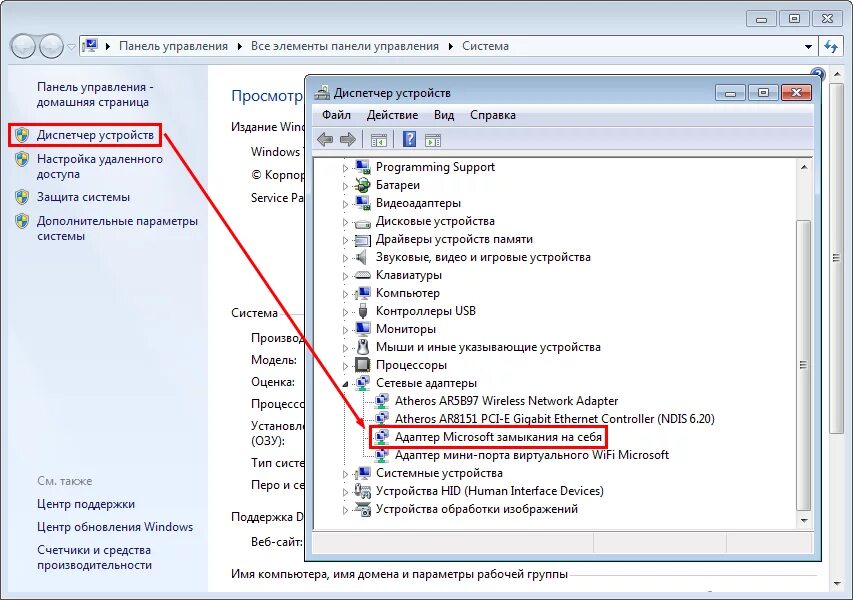
Task: Click shield icon next to Защита системы
Action: coord(22,197)
